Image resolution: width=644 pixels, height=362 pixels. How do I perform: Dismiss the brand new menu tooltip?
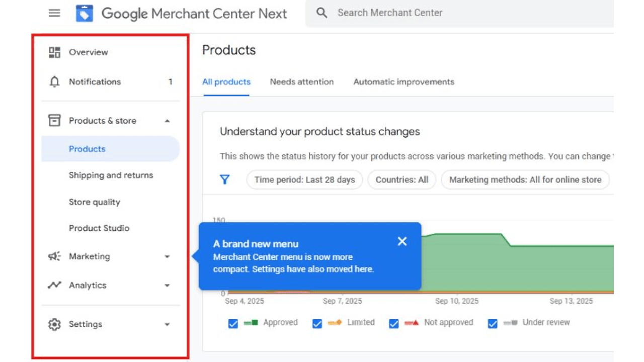[402, 241]
